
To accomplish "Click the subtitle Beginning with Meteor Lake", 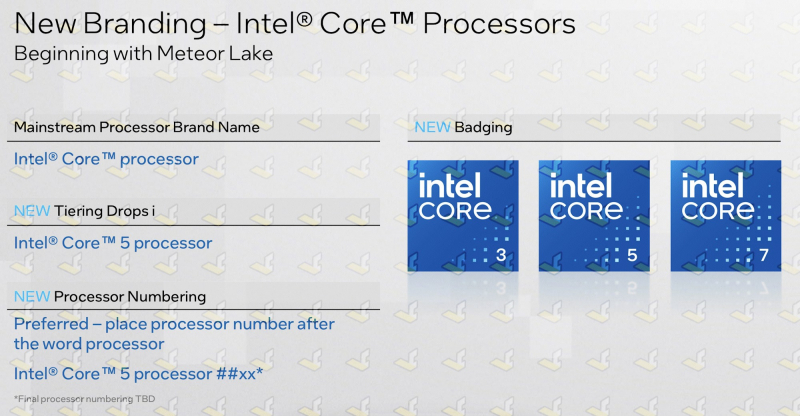I will 143,54.
